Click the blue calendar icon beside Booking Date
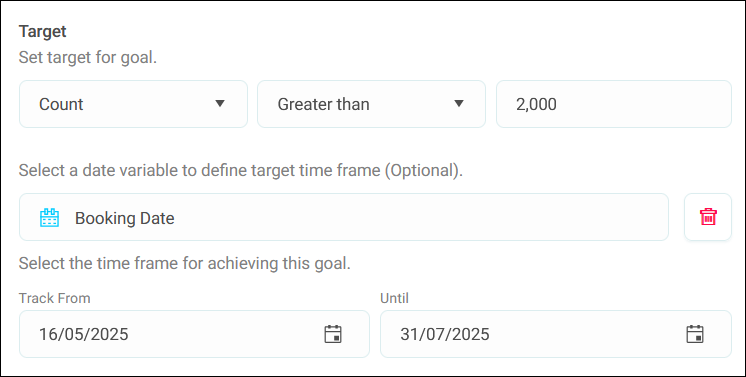The height and width of the screenshot is (377, 746). tap(49, 218)
